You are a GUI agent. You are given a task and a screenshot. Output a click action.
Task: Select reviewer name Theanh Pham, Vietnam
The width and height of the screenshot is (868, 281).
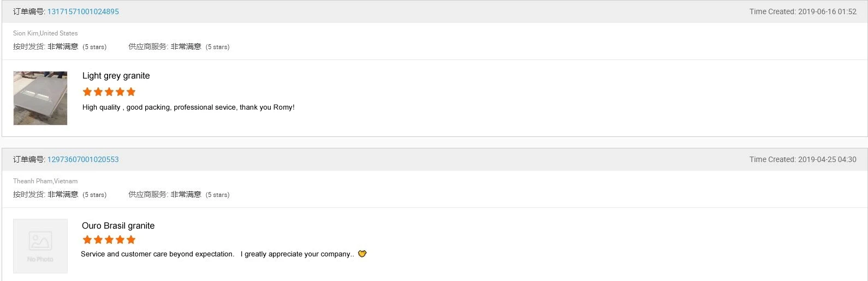45,181
